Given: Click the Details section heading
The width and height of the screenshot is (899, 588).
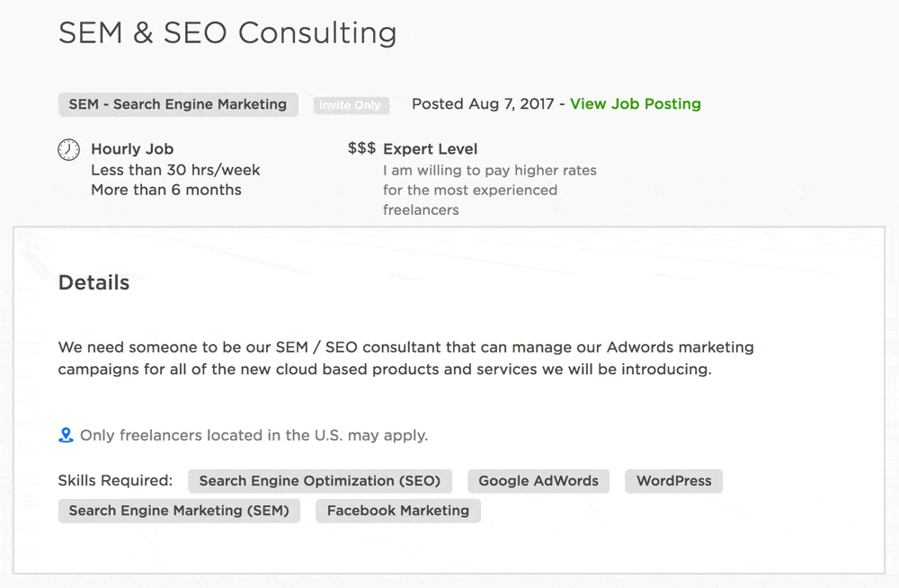Looking at the screenshot, I should (x=93, y=282).
